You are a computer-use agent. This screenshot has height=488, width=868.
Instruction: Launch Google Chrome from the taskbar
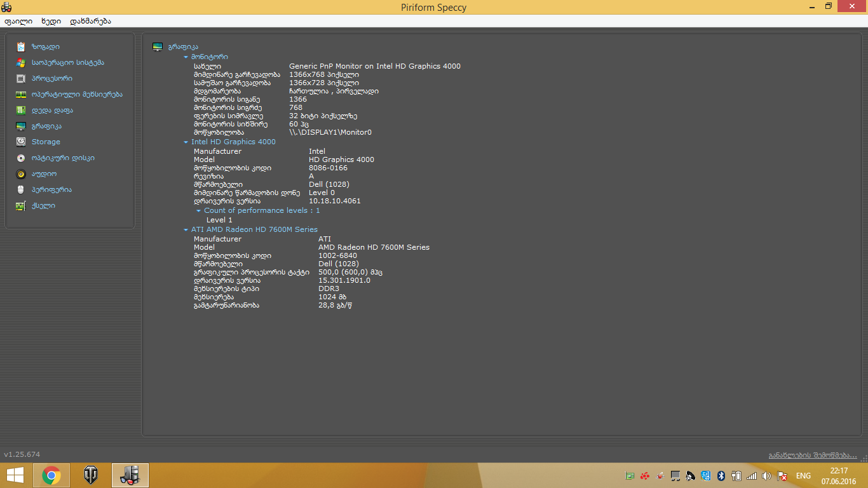tap(51, 475)
